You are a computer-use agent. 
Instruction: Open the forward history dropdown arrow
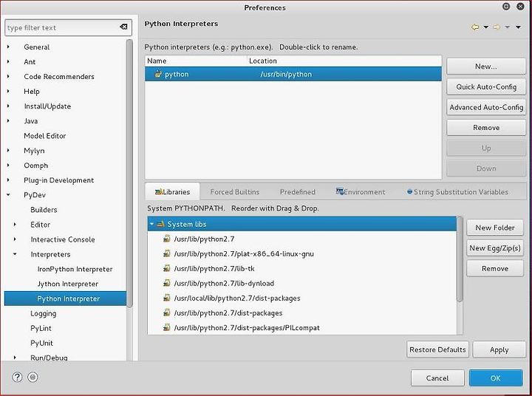click(507, 27)
